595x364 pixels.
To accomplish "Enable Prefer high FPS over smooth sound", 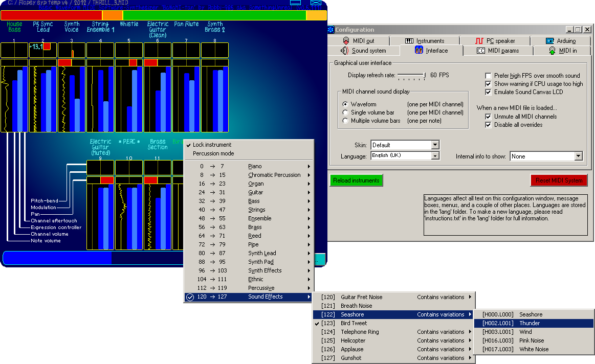I will [x=488, y=76].
